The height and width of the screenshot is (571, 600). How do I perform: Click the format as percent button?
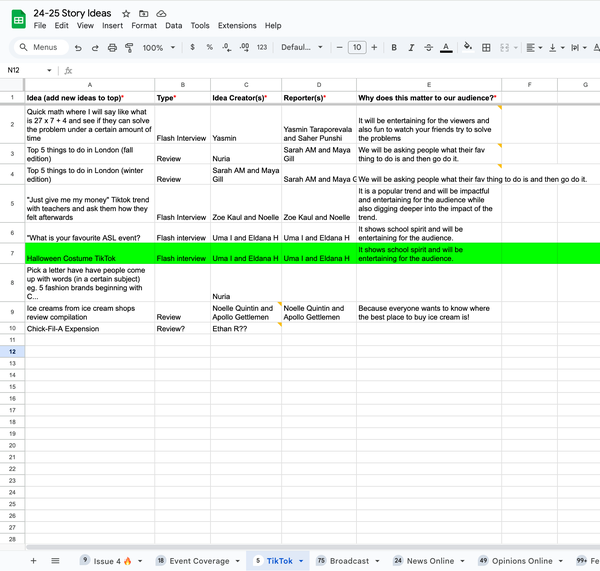pyautogui.click(x=209, y=48)
